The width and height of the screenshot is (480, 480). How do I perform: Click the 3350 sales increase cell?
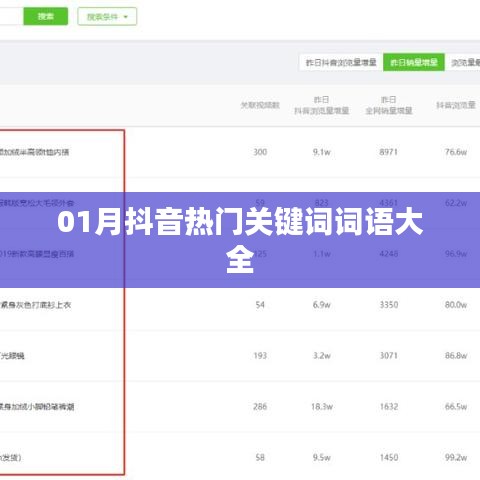(x=389, y=305)
